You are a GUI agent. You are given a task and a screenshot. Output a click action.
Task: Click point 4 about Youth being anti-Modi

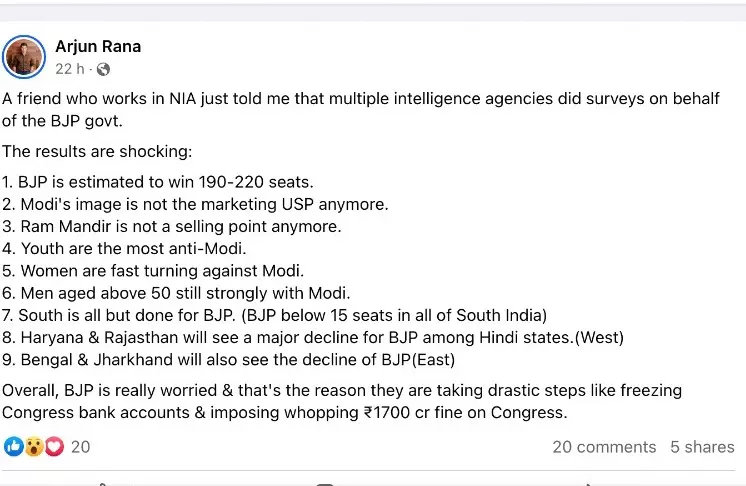click(x=124, y=248)
